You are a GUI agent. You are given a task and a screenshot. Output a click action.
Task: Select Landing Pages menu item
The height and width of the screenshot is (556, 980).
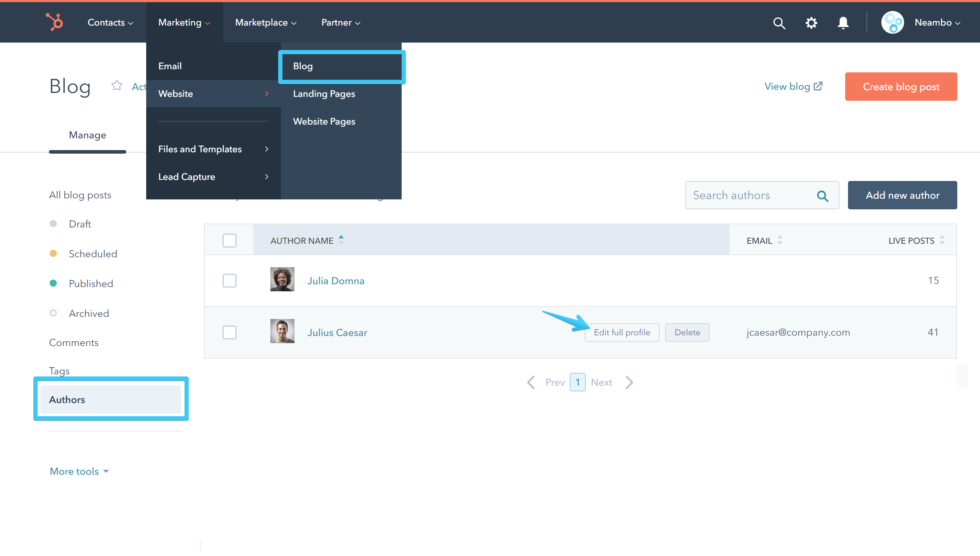[x=324, y=94]
